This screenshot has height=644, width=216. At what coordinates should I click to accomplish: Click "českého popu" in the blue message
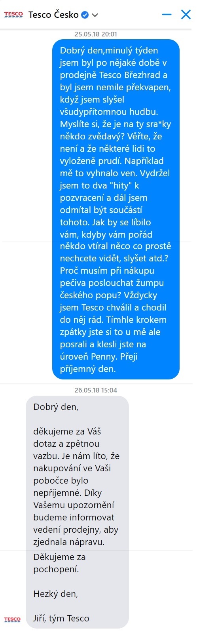[91, 295]
